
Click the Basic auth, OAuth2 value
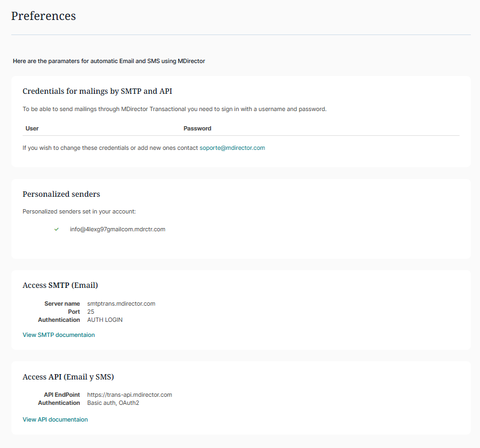[x=113, y=403]
